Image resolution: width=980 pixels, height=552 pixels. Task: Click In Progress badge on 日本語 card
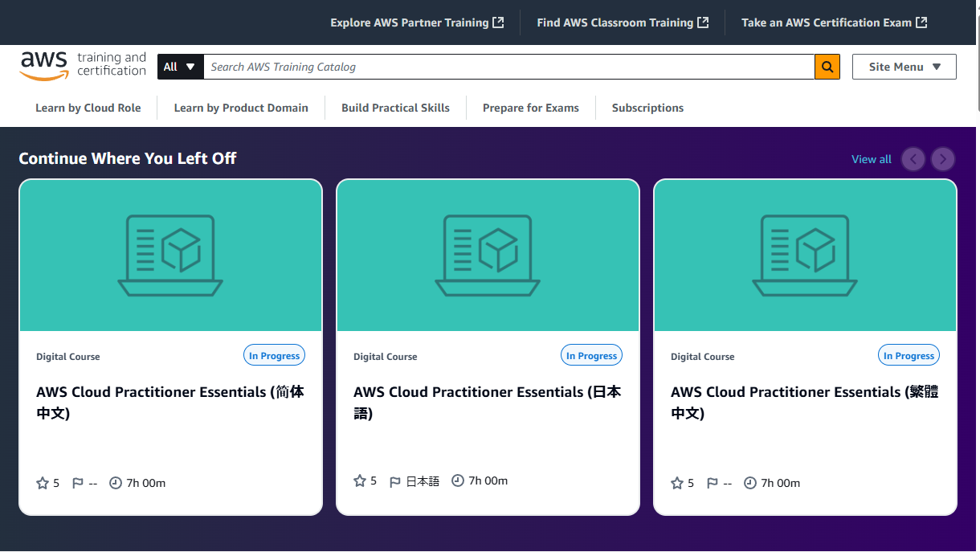tap(591, 355)
